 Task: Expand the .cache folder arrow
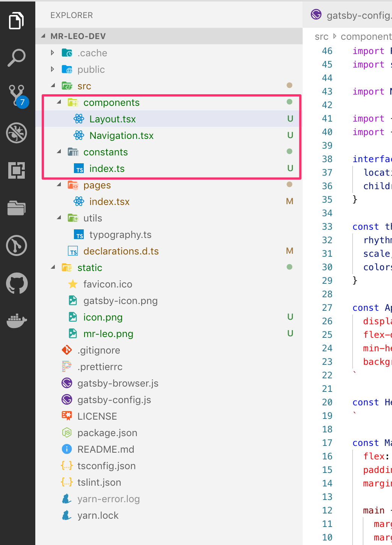tap(53, 53)
